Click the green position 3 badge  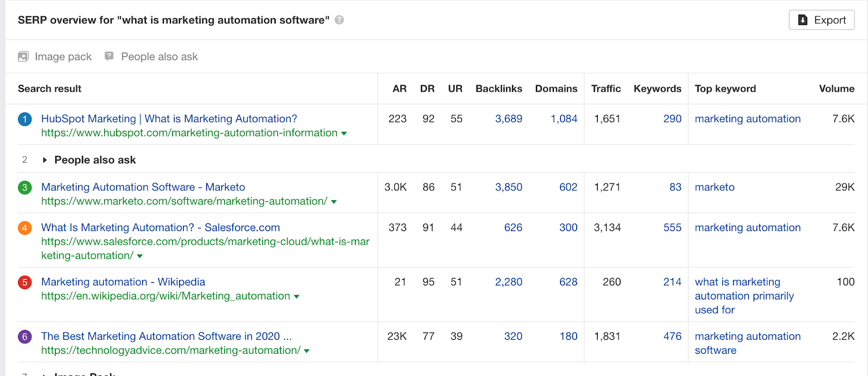(x=25, y=188)
